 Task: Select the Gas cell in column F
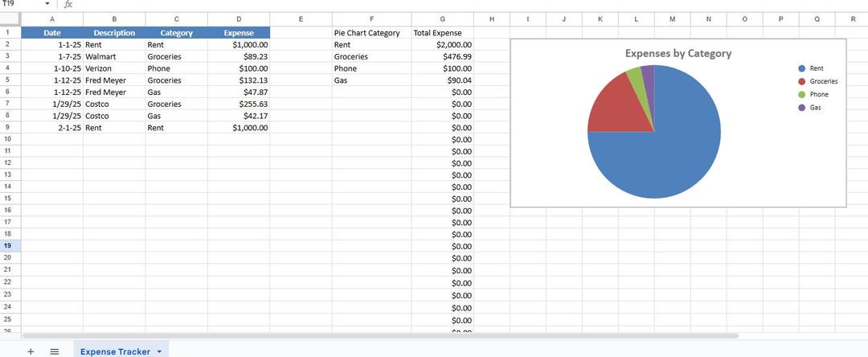point(371,80)
